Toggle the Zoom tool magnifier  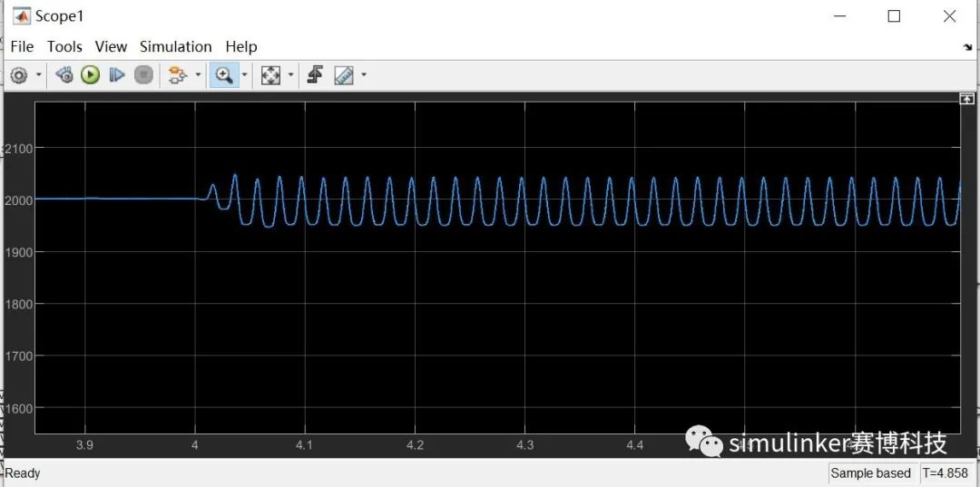pos(224,75)
